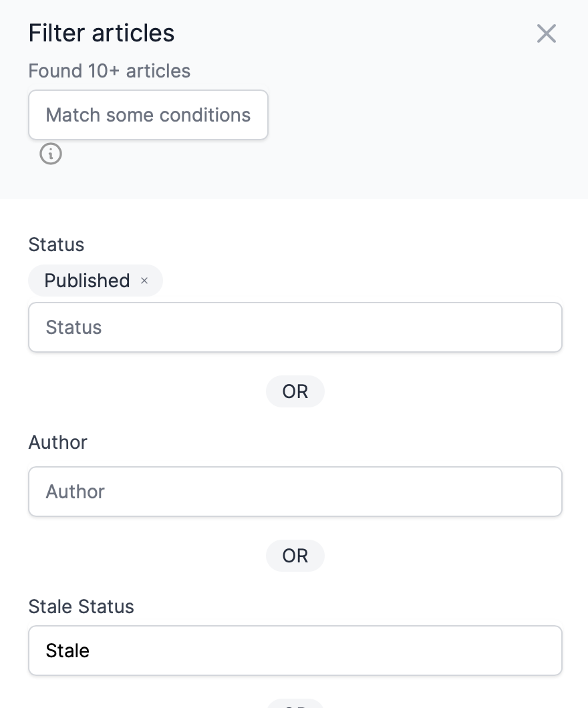Click the OR badge between Author and Stale Status
The image size is (588, 708).
[x=295, y=556]
